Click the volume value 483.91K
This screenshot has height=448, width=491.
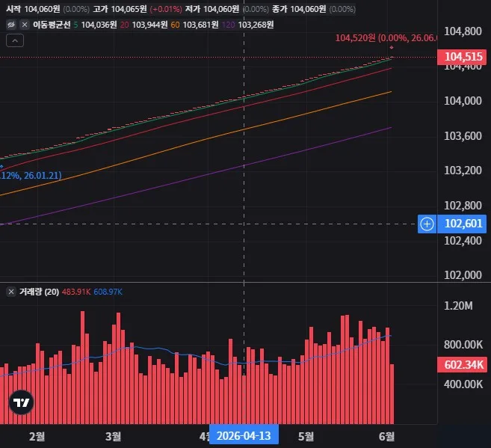[76, 292]
